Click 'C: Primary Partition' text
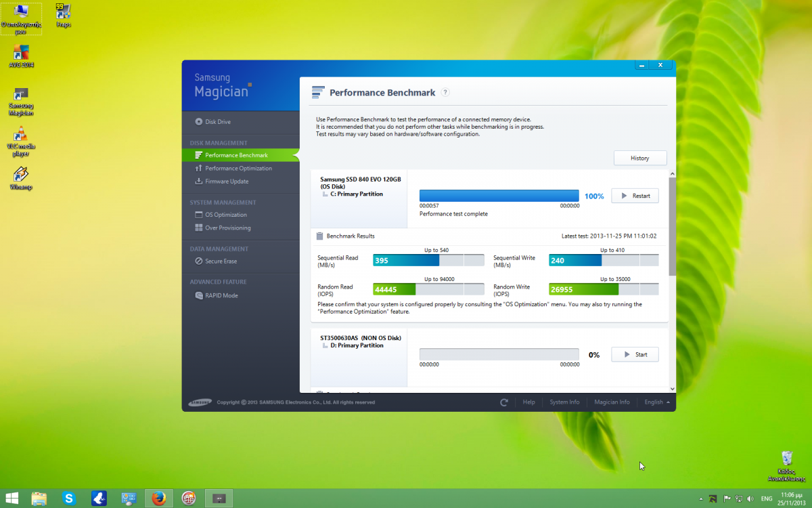The image size is (812, 508). click(357, 194)
